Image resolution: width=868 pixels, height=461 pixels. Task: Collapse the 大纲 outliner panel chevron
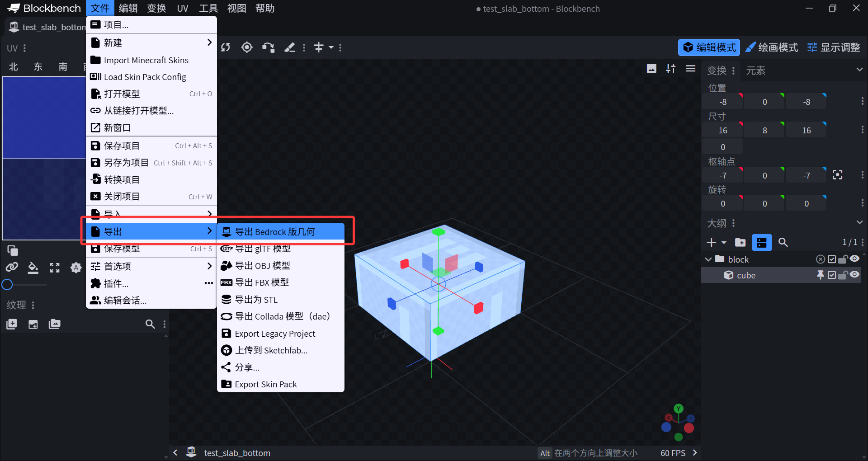click(x=859, y=222)
